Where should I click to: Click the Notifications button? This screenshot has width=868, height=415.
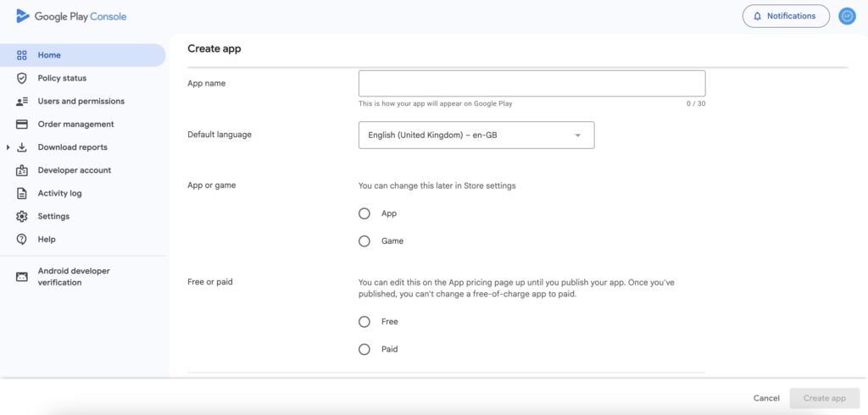pyautogui.click(x=786, y=16)
